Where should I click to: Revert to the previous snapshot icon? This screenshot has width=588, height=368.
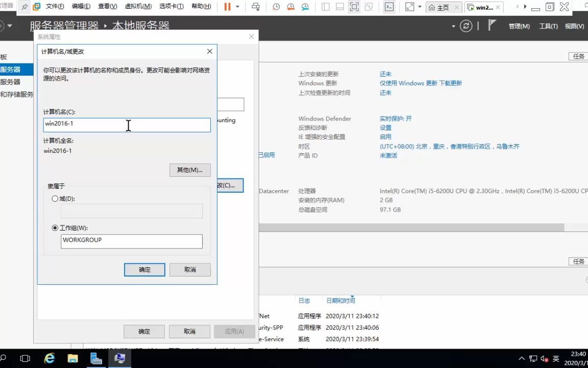290,7
